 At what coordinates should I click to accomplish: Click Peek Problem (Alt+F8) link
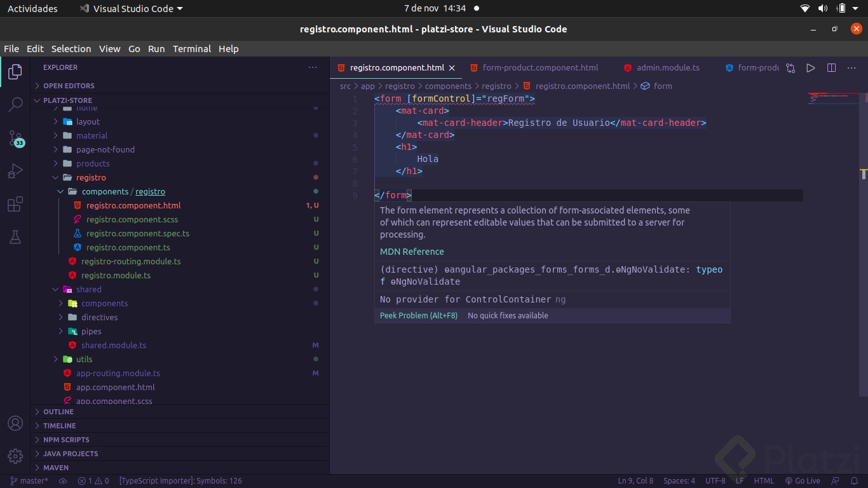419,316
